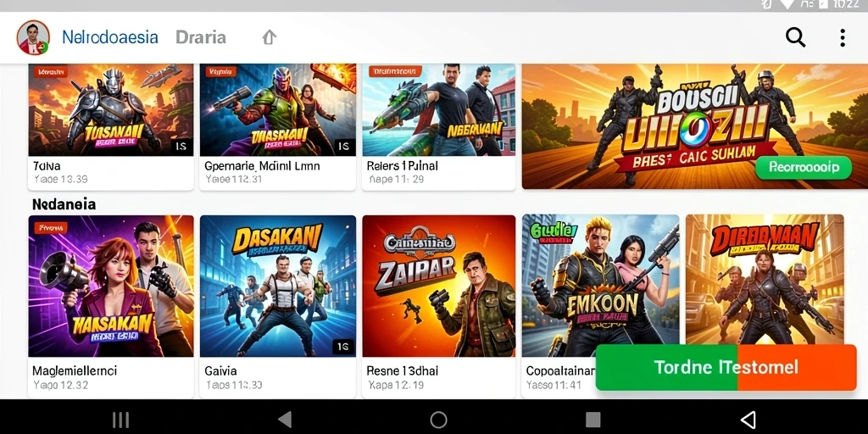The width and height of the screenshot is (868, 434).
Task: Select the Nelrodoaesia tab
Action: tap(110, 37)
